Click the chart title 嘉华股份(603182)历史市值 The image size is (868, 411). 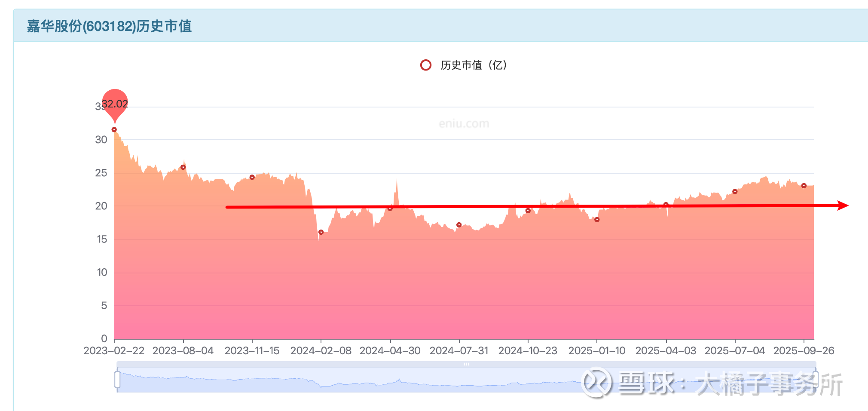tap(109, 26)
